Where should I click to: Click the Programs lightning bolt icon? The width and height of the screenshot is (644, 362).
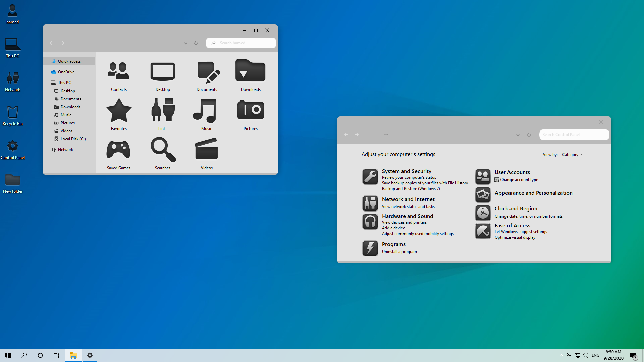click(370, 248)
